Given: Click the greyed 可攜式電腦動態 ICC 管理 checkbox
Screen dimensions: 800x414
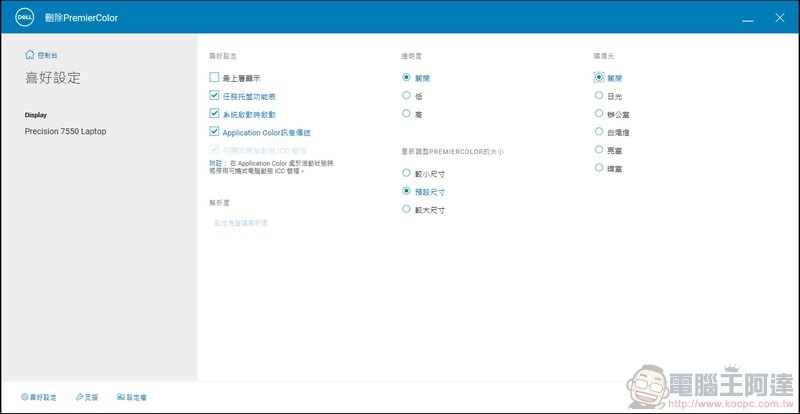Looking at the screenshot, I should click(x=214, y=150).
